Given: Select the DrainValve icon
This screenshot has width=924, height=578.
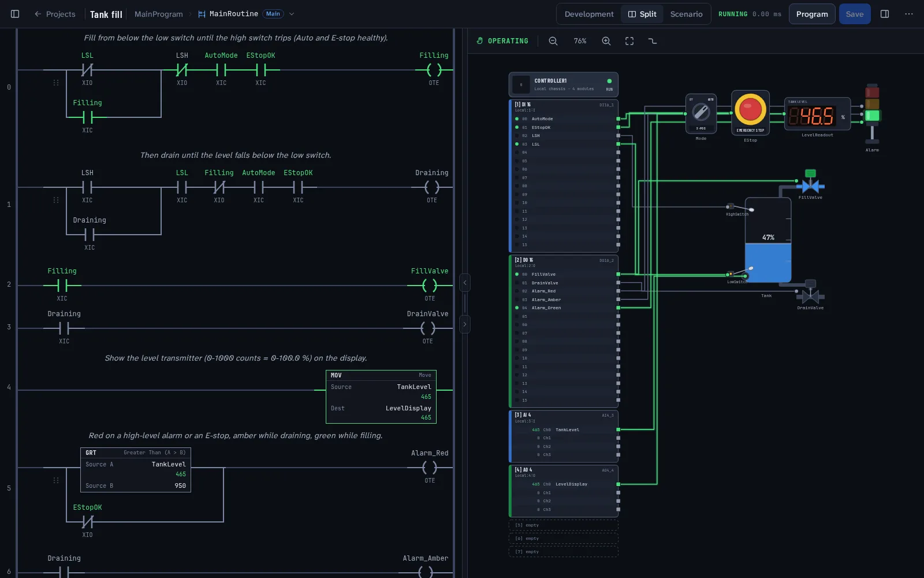Looking at the screenshot, I should (x=810, y=293).
